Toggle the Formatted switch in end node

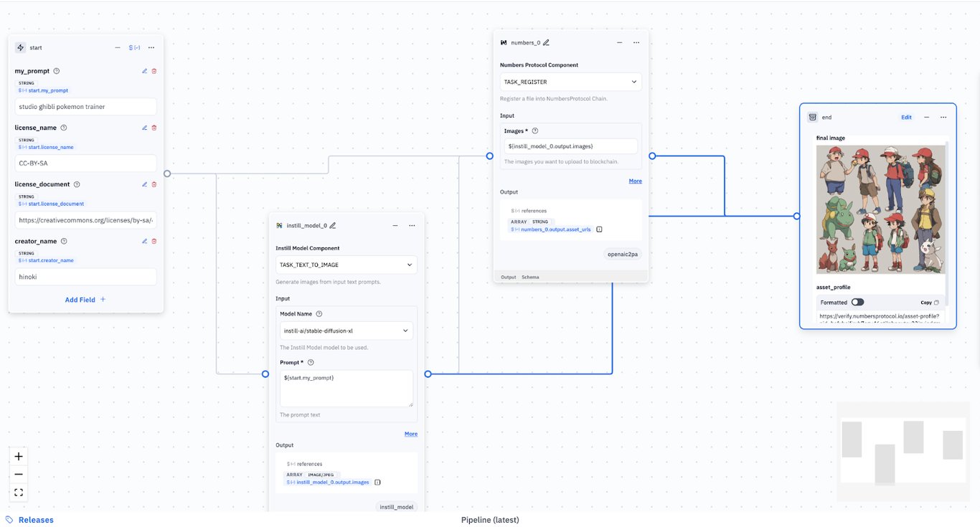857,303
